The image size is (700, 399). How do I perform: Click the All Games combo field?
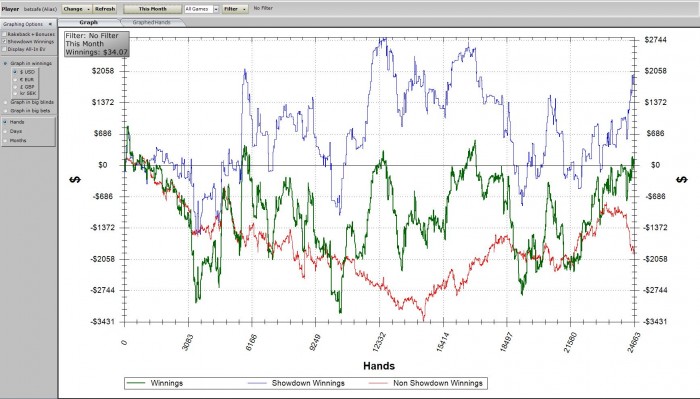point(199,9)
